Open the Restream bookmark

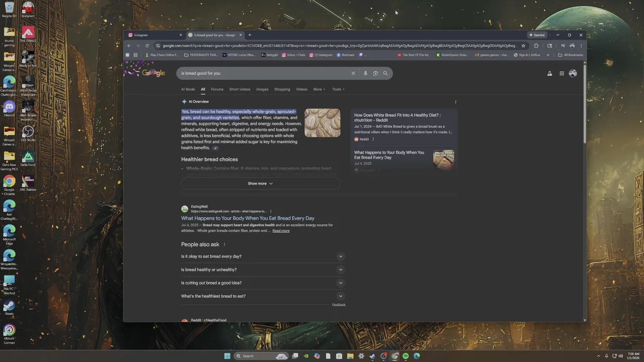(x=346, y=55)
